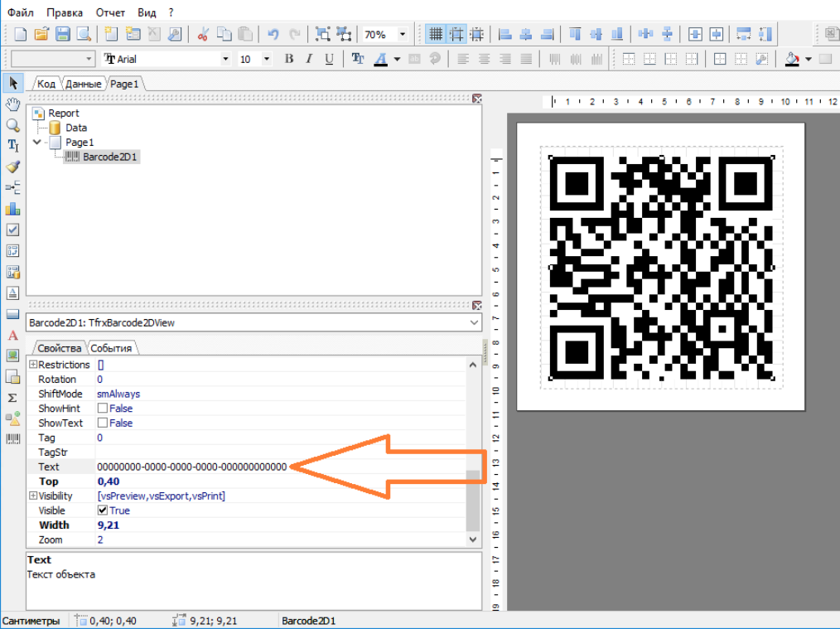Toggle the top frame line button
The width and height of the screenshot is (840, 629).
(x=629, y=59)
